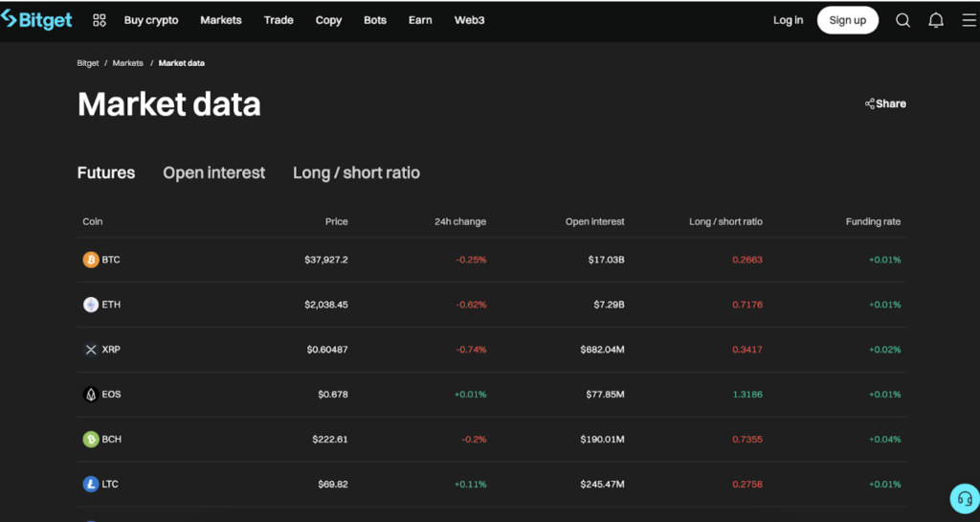Click the Log in link
The width and height of the screenshot is (980, 522).
coord(788,20)
